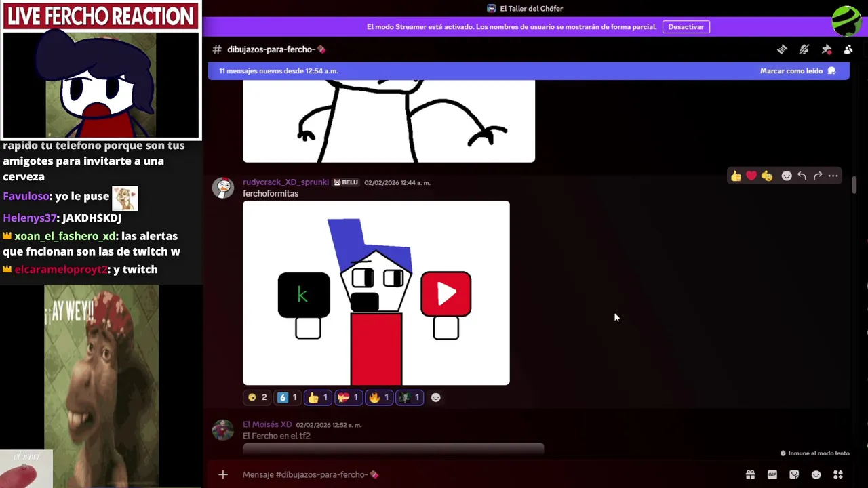Click El Moisés XD avatar
The width and height of the screenshot is (868, 488).
tap(223, 430)
